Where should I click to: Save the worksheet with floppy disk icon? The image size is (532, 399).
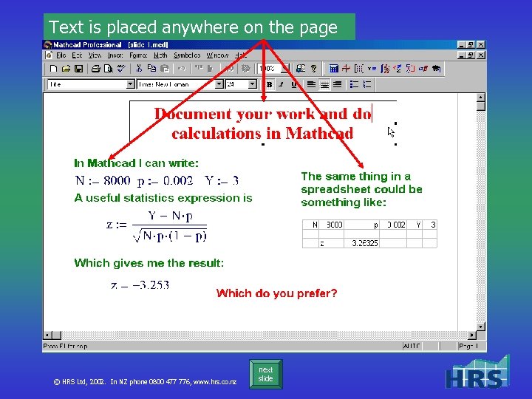(x=79, y=69)
